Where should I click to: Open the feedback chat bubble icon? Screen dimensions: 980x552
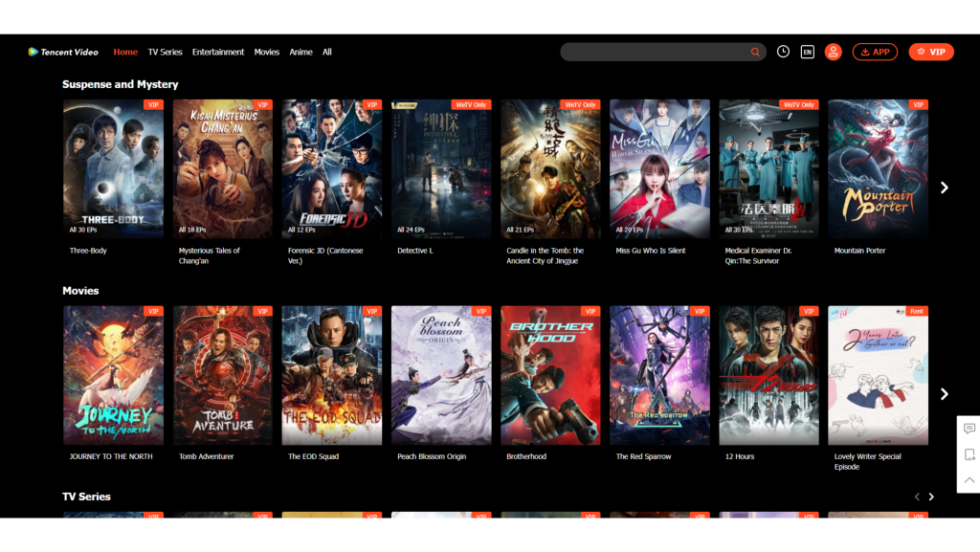coord(969,429)
